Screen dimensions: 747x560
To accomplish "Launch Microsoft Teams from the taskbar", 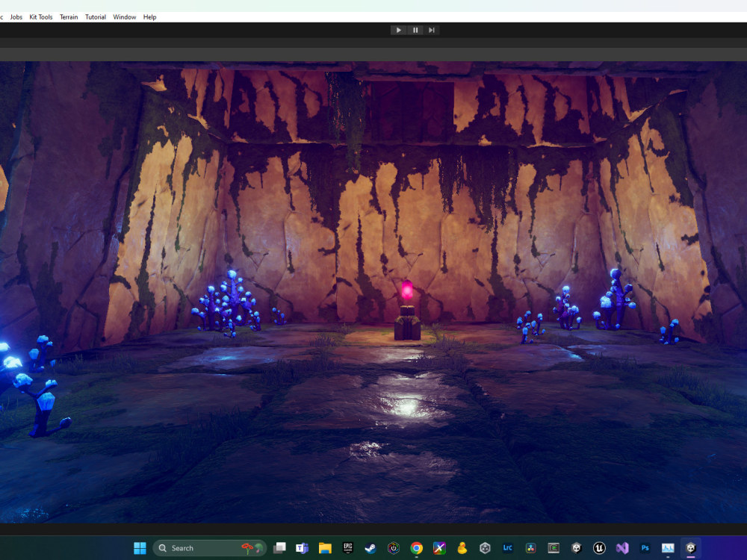I will click(302, 548).
